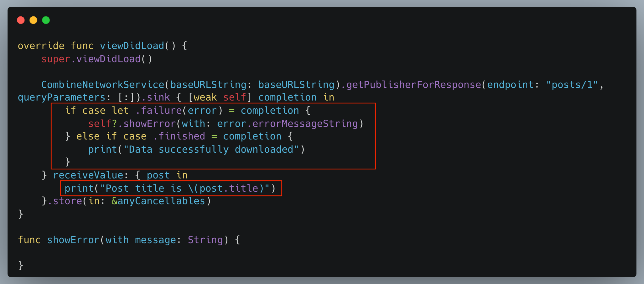Image resolution: width=644 pixels, height=284 pixels.
Task: Click self?.showError method call
Action: click(x=132, y=124)
